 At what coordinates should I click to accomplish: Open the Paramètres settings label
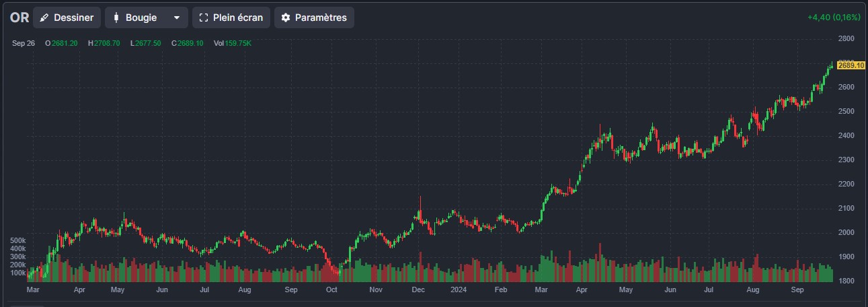tap(321, 18)
